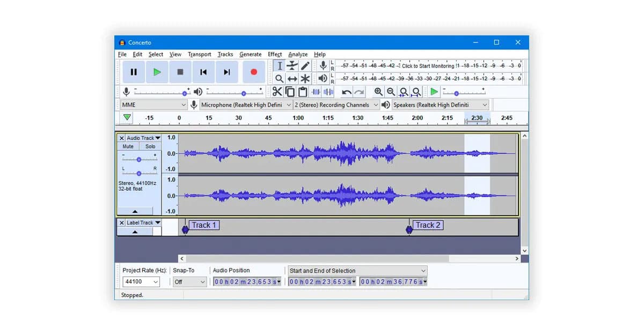Open the Transport menu
The height and width of the screenshot is (336, 644).
point(199,54)
